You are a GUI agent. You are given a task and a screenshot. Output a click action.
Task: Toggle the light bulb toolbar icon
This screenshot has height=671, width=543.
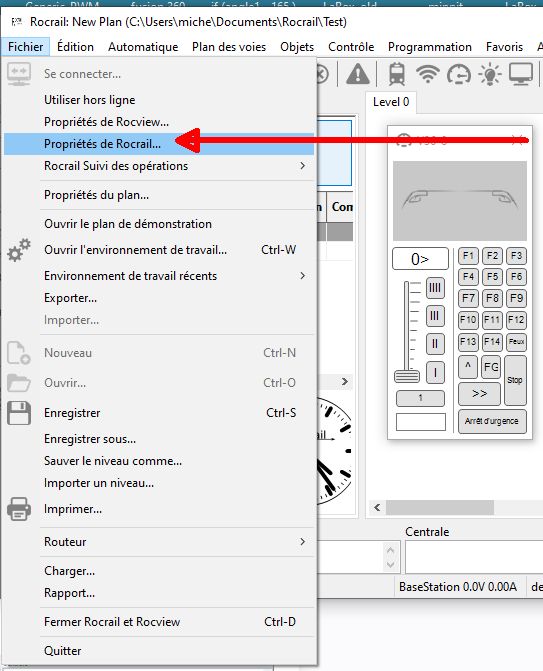[490, 74]
